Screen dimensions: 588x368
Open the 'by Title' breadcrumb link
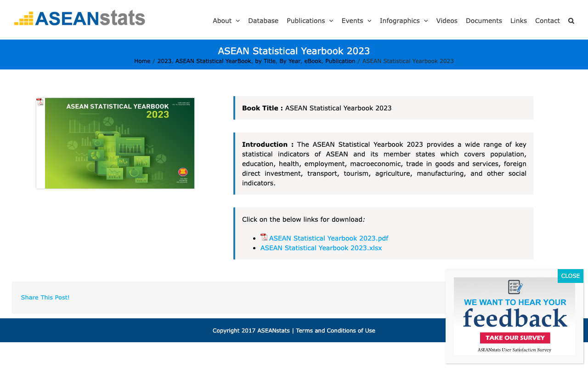coord(266,61)
